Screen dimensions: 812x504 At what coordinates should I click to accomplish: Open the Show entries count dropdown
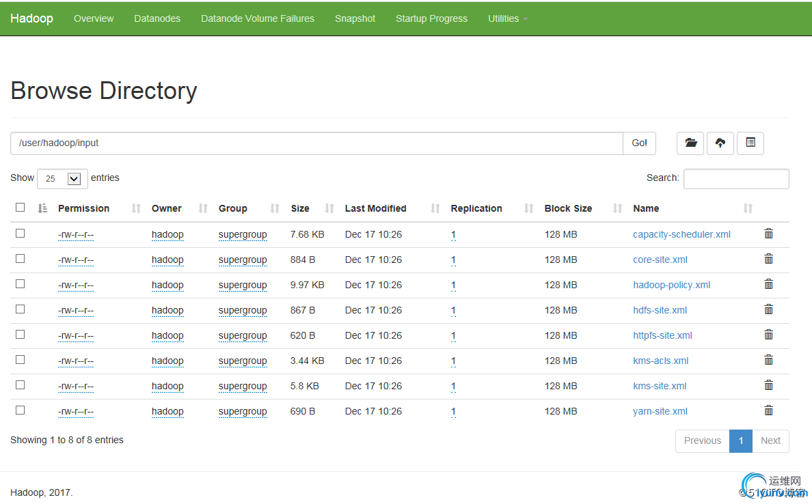click(62, 178)
